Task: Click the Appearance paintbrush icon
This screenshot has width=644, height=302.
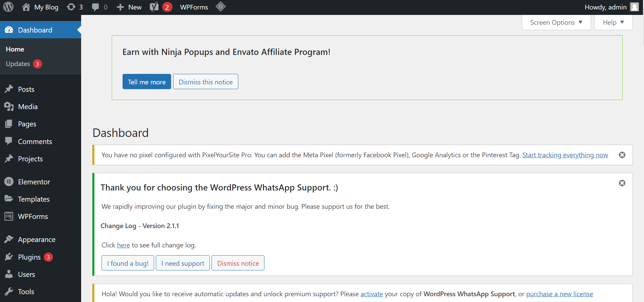Action: (9, 239)
